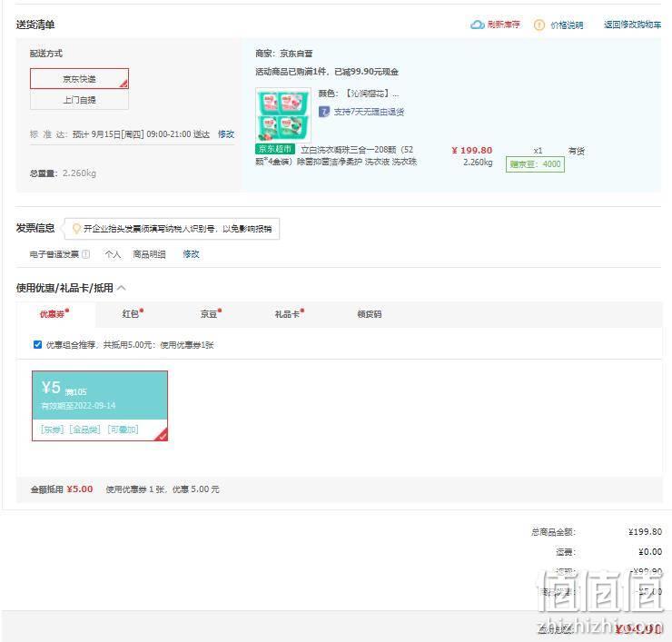Open the 价格说明 link
This screenshot has width=672, height=642.
(567, 25)
